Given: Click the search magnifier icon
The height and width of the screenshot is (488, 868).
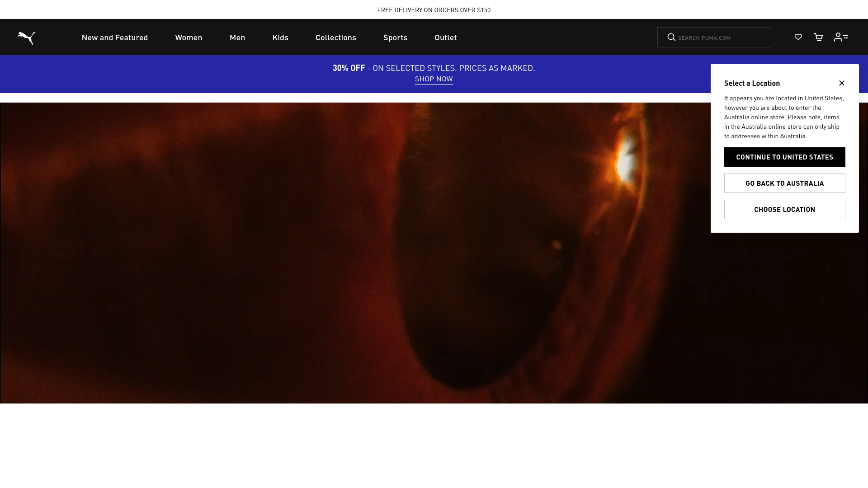Looking at the screenshot, I should (x=671, y=37).
